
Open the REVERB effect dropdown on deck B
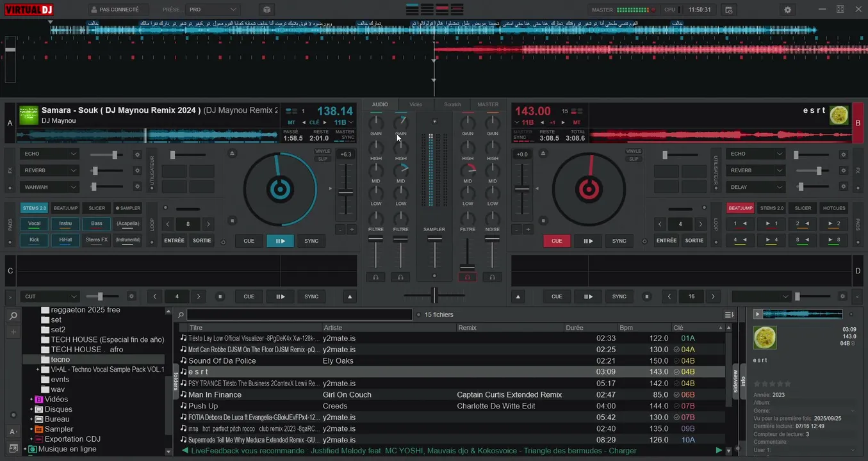coord(756,171)
